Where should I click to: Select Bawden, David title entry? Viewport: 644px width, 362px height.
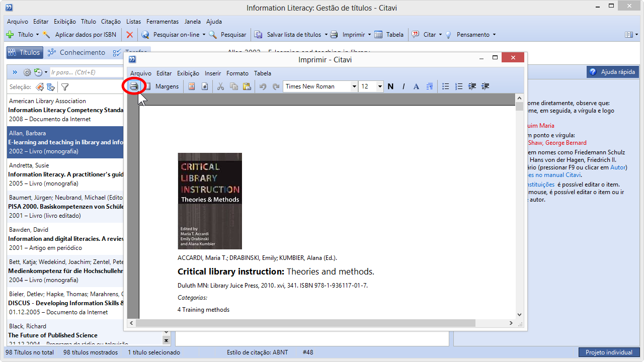(65, 239)
